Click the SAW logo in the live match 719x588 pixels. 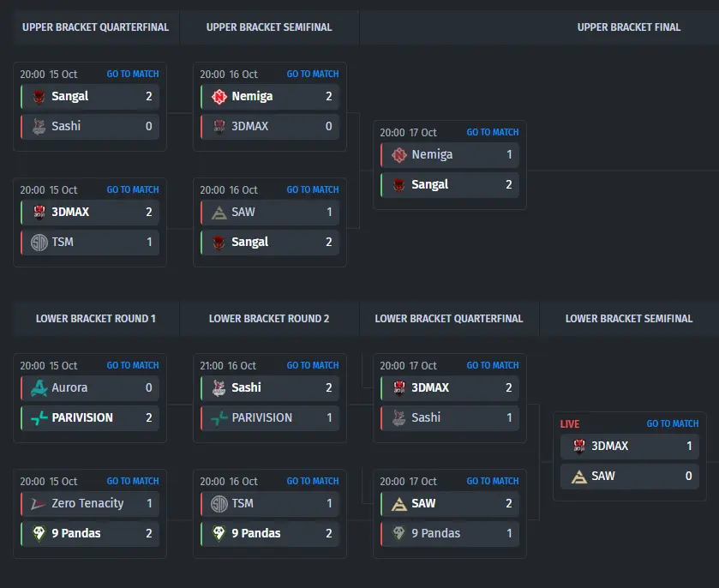pyautogui.click(x=579, y=477)
